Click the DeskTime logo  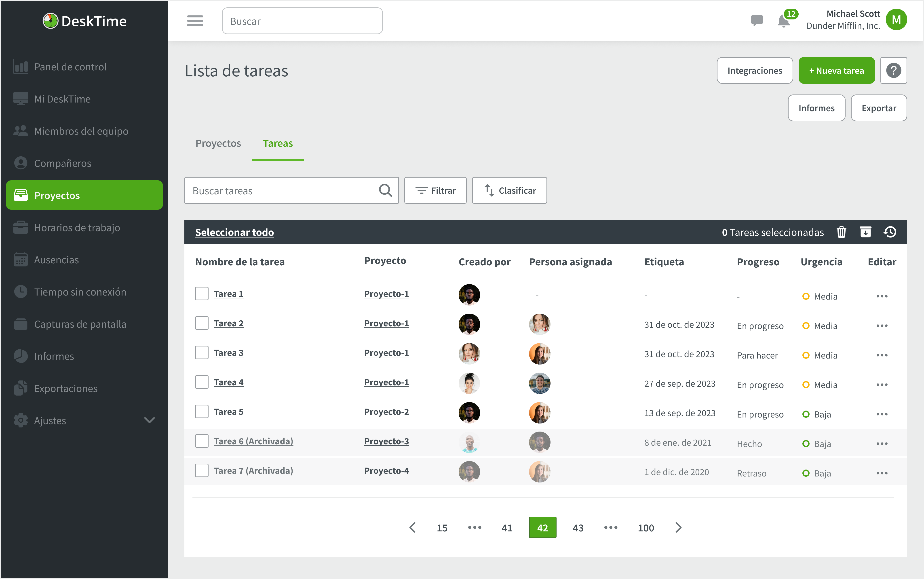click(84, 21)
